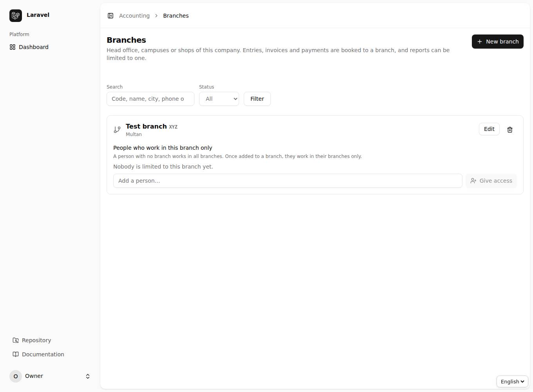Click the Owner name in sidebar
Image resolution: width=533 pixels, height=392 pixels.
tap(34, 376)
